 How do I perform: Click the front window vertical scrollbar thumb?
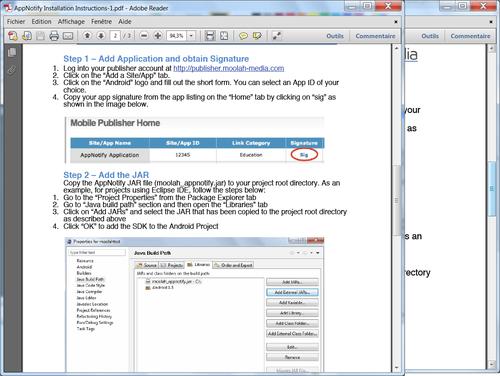tap(396, 200)
